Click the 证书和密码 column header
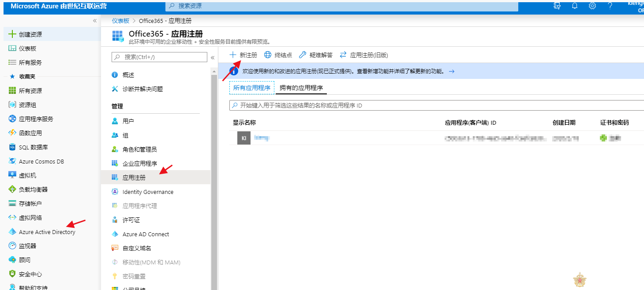The height and width of the screenshot is (290, 644). pos(614,123)
